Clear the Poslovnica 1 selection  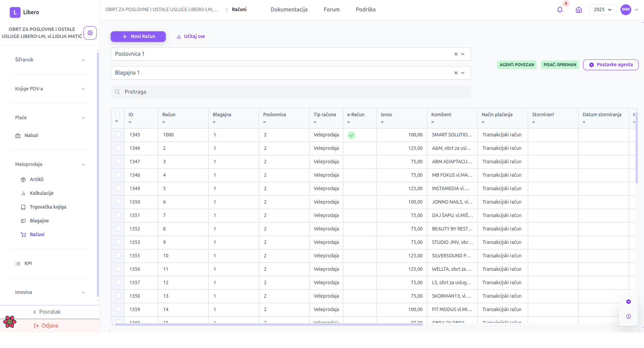(x=456, y=54)
